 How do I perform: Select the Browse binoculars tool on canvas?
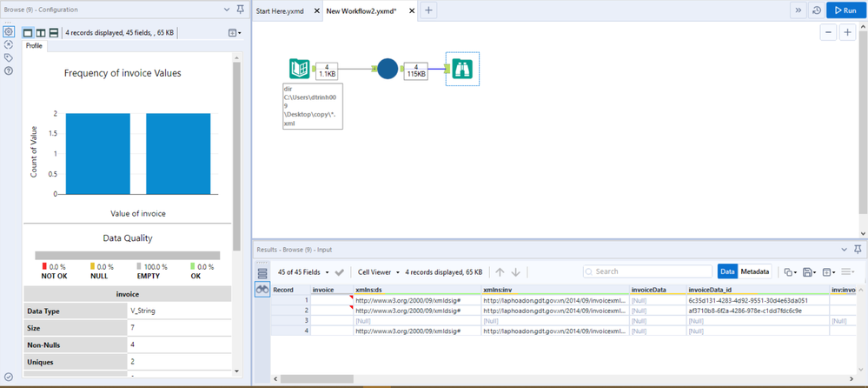point(462,69)
